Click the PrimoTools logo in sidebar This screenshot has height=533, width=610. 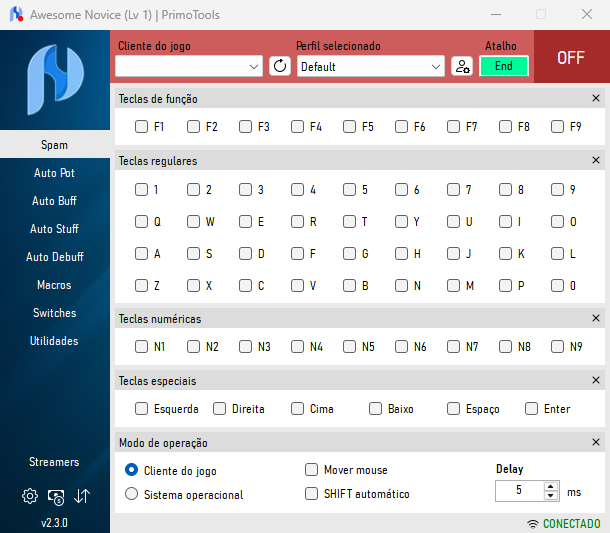(54, 80)
